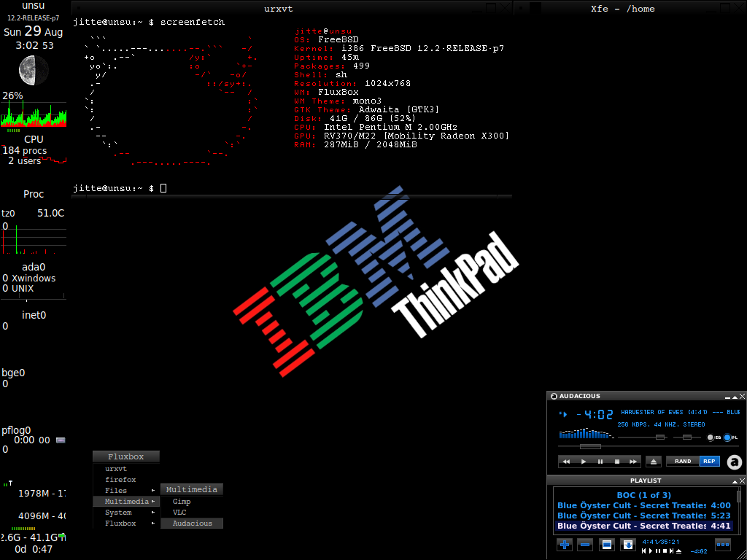Click the plus add-to-playlist icon
Screen dimensions: 747x560
point(564,544)
